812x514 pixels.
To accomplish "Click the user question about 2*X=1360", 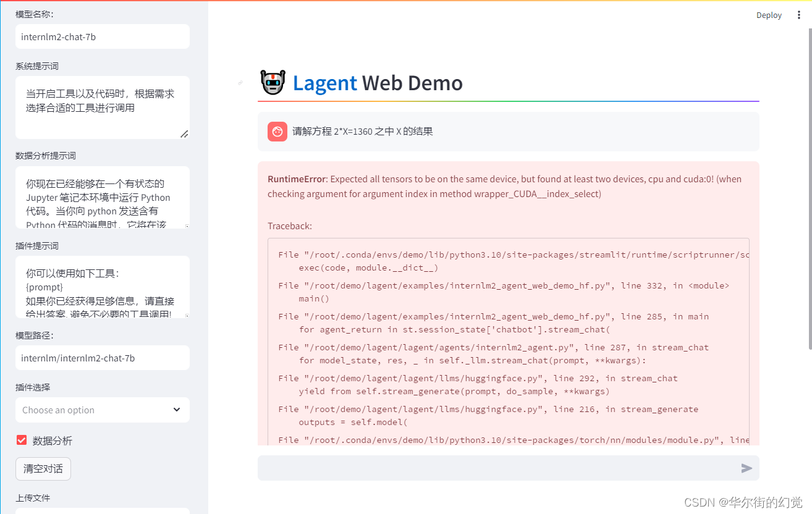I will [363, 131].
